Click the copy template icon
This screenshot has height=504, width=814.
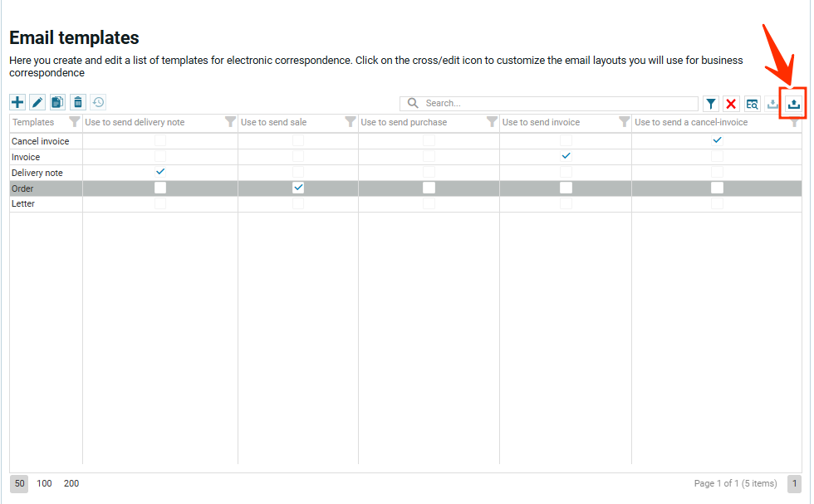57,102
